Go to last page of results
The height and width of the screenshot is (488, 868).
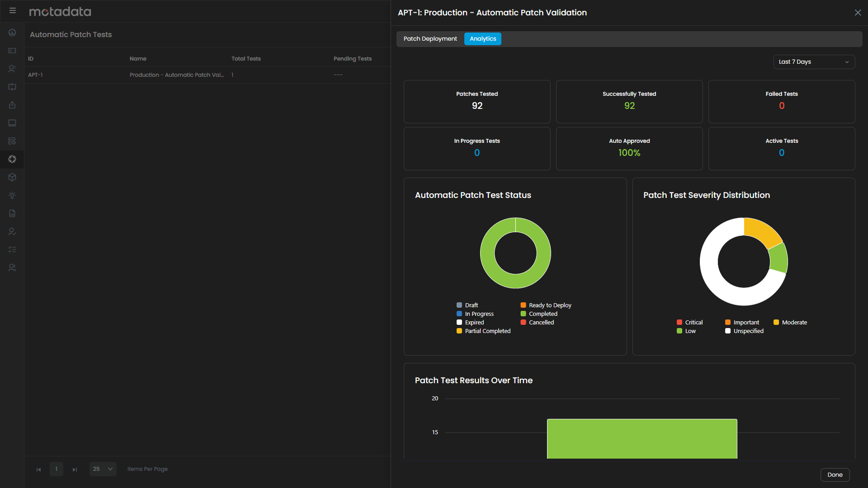point(75,469)
